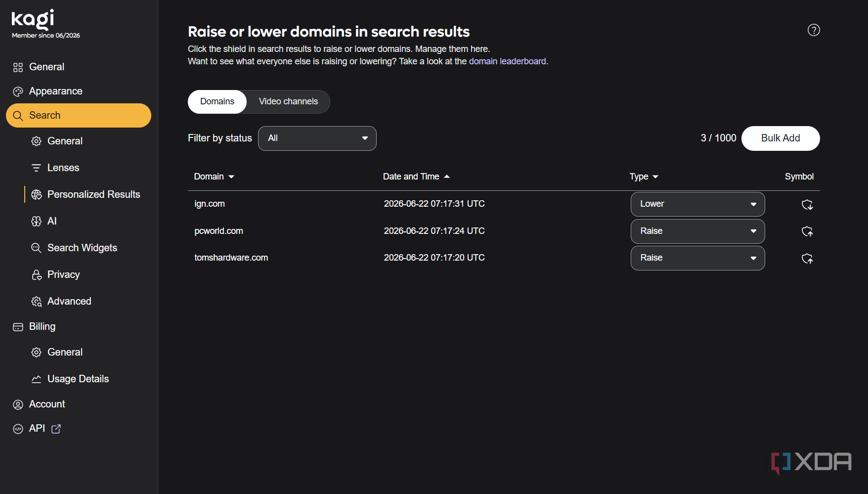
Task: Open the Type dropdown for pcworld.com
Action: pos(697,231)
